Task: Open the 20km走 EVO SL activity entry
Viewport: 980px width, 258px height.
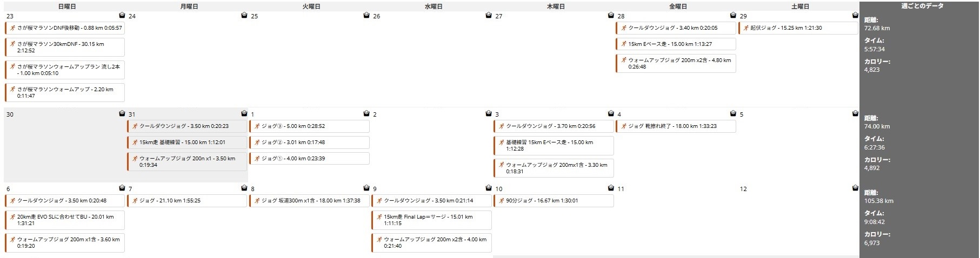Action: pos(65,220)
